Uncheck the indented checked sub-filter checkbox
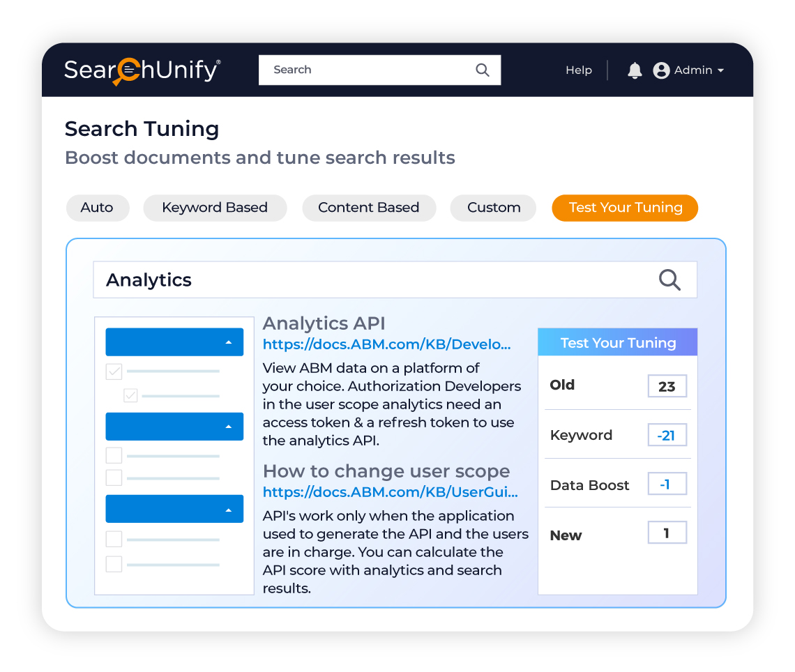 [130, 395]
